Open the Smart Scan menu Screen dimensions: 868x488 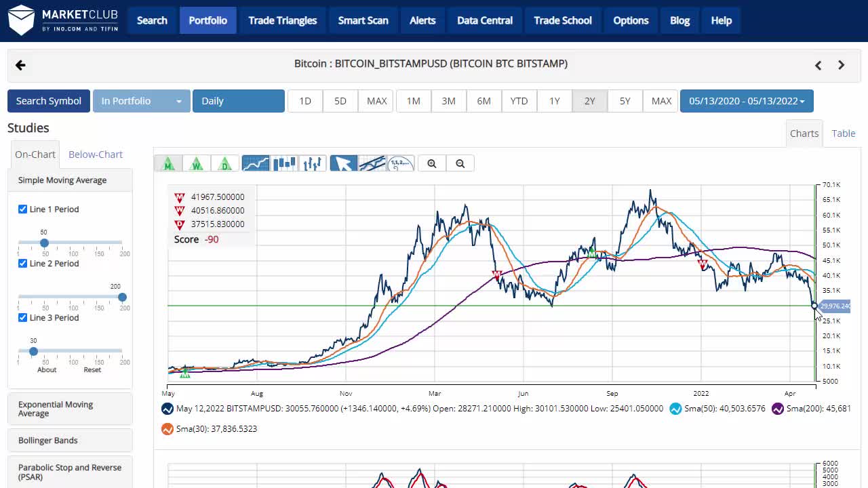[363, 20]
